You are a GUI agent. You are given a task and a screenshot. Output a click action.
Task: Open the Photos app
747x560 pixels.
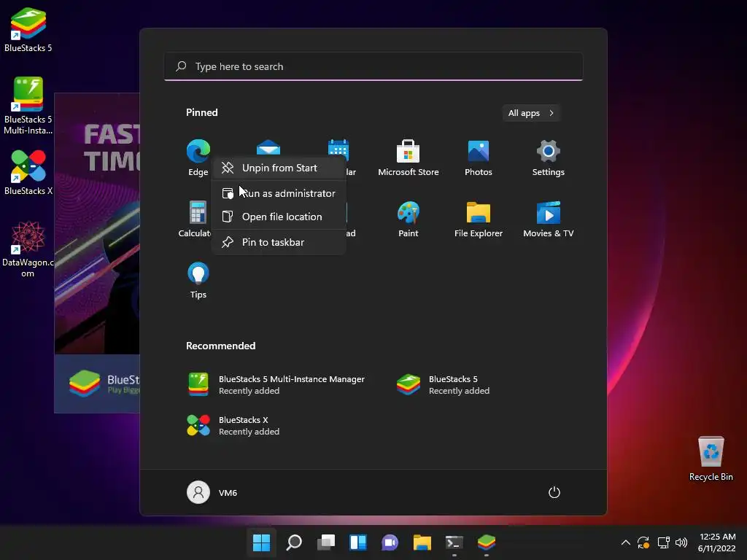point(479,157)
